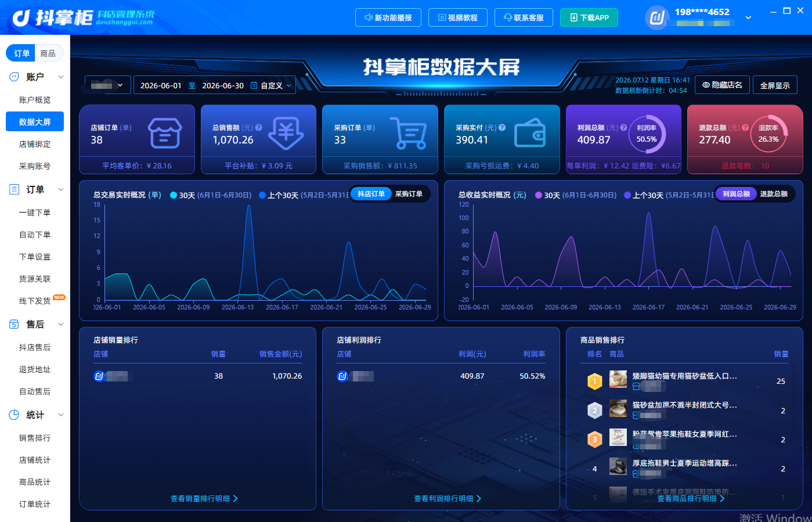Open 店铺绑定 in the sidebar

click(x=35, y=144)
